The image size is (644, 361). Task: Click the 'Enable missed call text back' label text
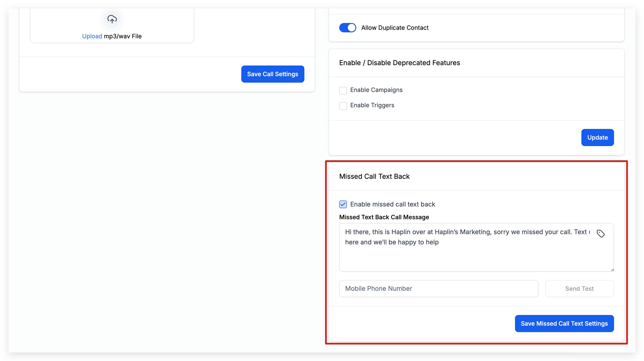click(392, 204)
